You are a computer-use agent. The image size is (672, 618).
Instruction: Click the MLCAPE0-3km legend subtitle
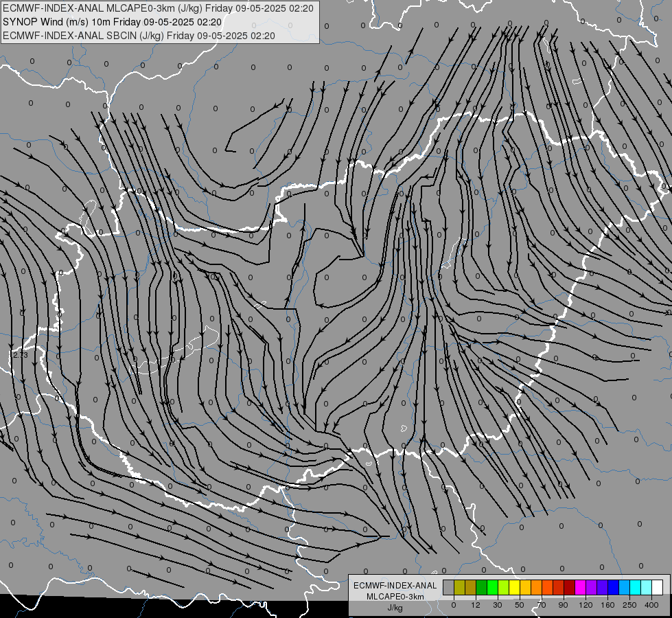click(395, 597)
